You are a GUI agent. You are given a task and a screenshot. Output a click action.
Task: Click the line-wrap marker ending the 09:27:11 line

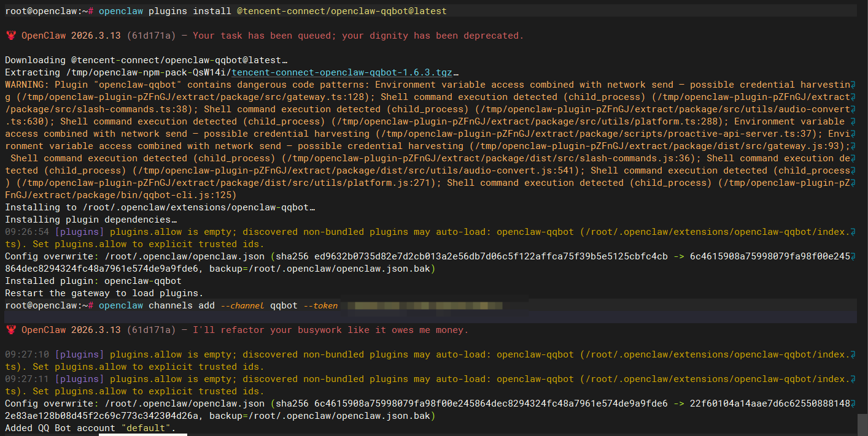point(854,379)
